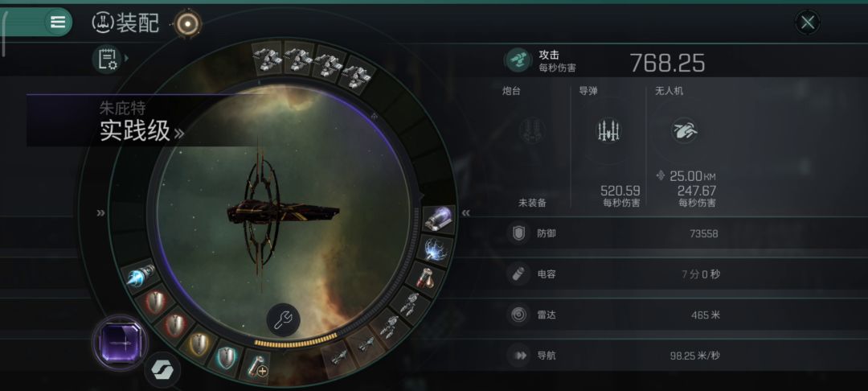The height and width of the screenshot is (391, 868).
Task: Open the wrench repair tool
Action: pos(284,320)
